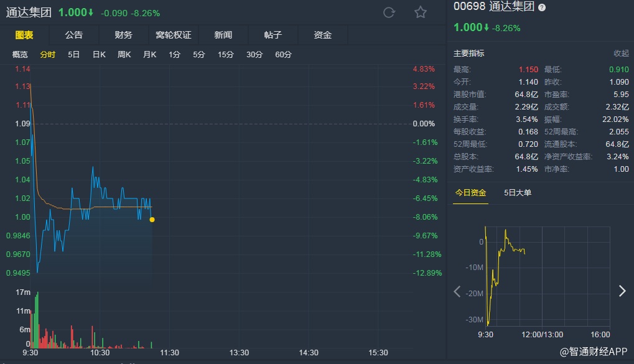Open the 帖子 tab
The width and height of the screenshot is (634, 364).
273,35
